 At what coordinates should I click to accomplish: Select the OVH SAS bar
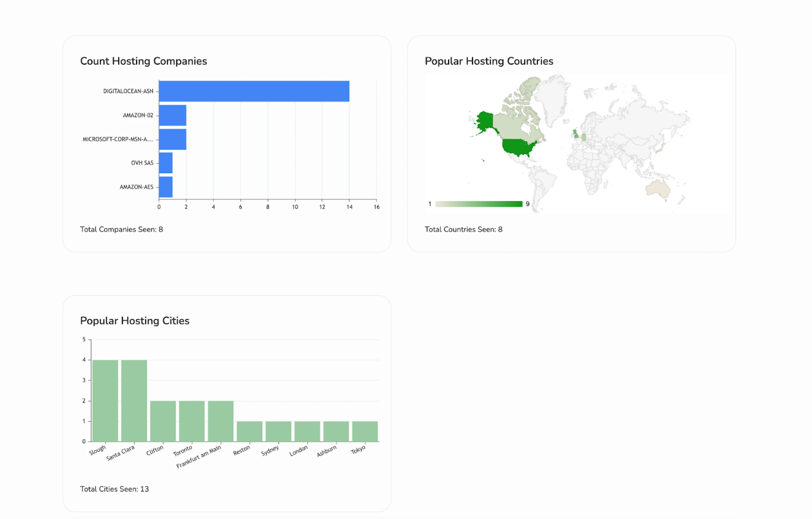[166, 163]
